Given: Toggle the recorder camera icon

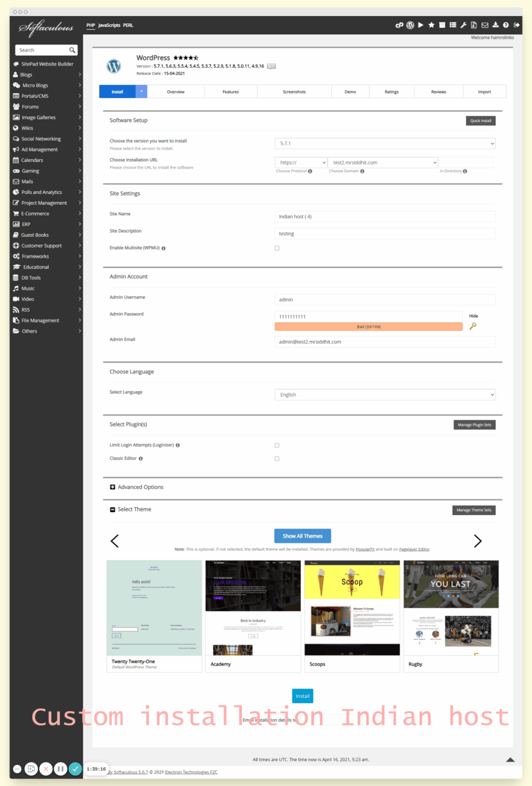Looking at the screenshot, I should click(x=31, y=769).
